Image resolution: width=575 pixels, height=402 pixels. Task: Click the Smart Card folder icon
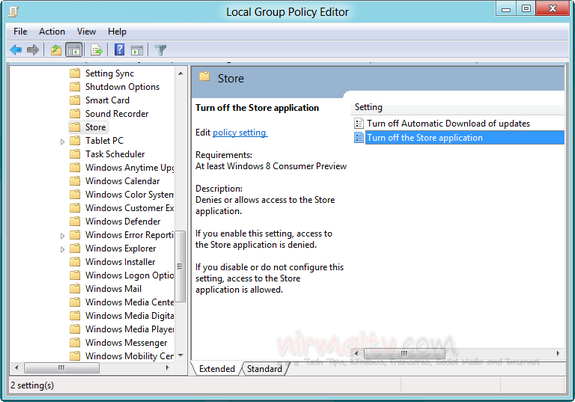tap(75, 100)
